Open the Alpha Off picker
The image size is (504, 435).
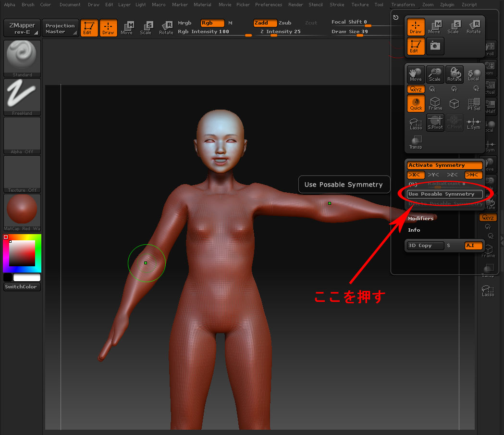click(x=22, y=136)
